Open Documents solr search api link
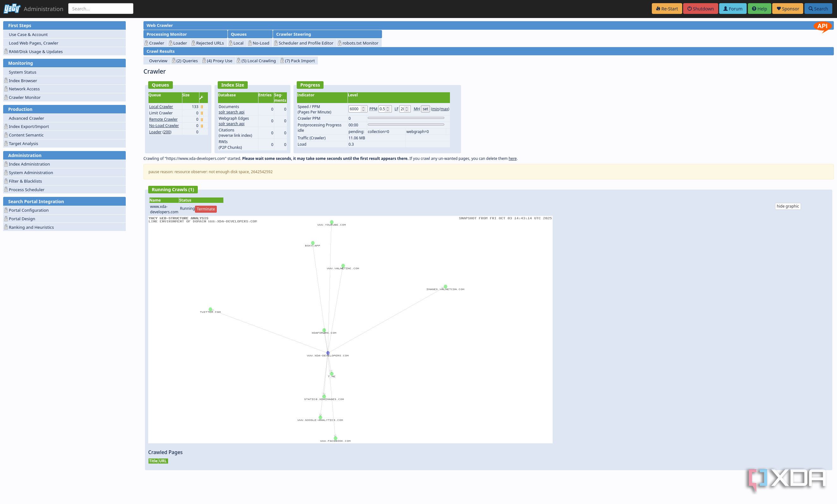This screenshot has height=504, width=837. (x=231, y=112)
